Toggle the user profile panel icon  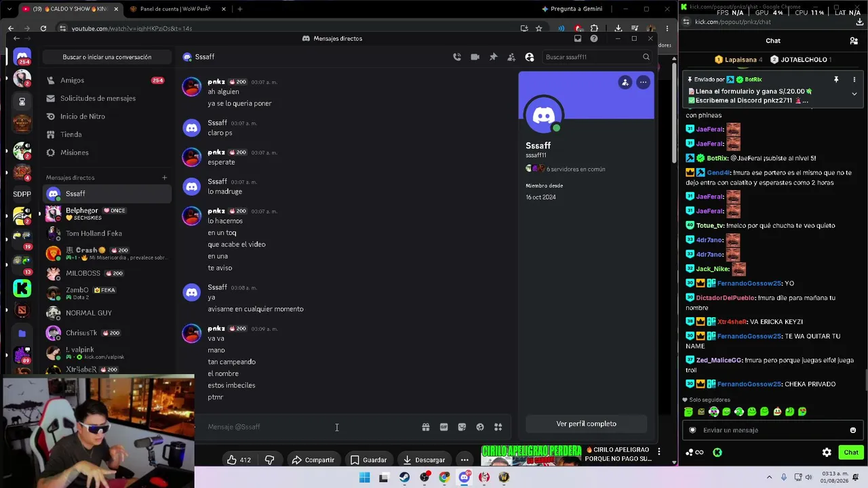click(x=530, y=57)
